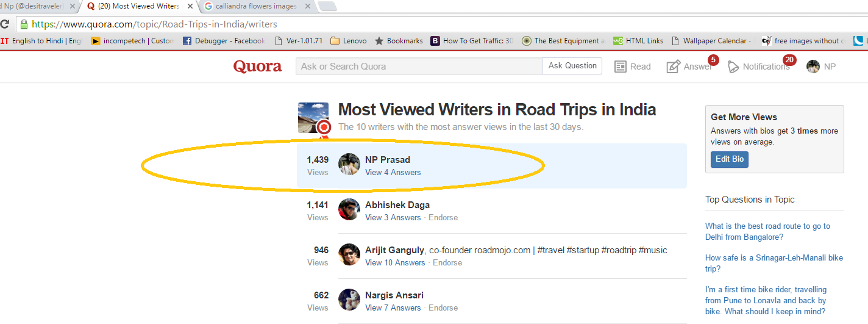This screenshot has height=324, width=868.
Task: Click the 946 Views count
Action: pos(318,256)
